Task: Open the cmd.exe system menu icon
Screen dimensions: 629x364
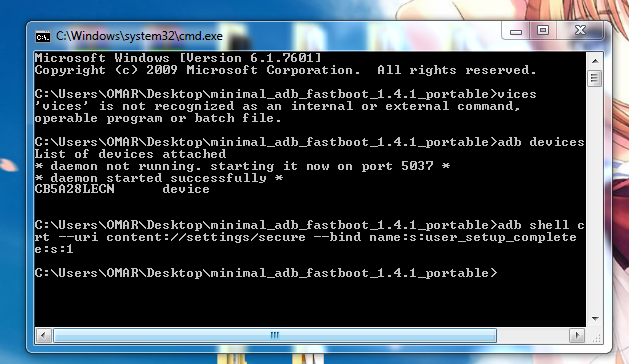Action: (43, 37)
